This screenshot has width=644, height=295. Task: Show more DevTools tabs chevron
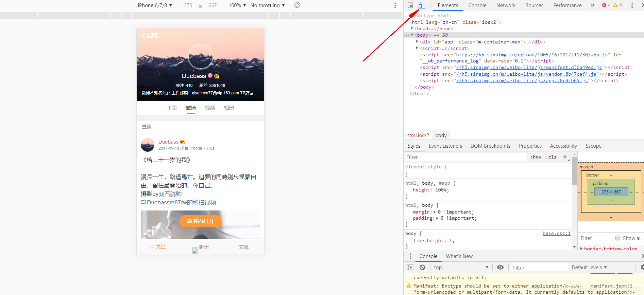[593, 5]
